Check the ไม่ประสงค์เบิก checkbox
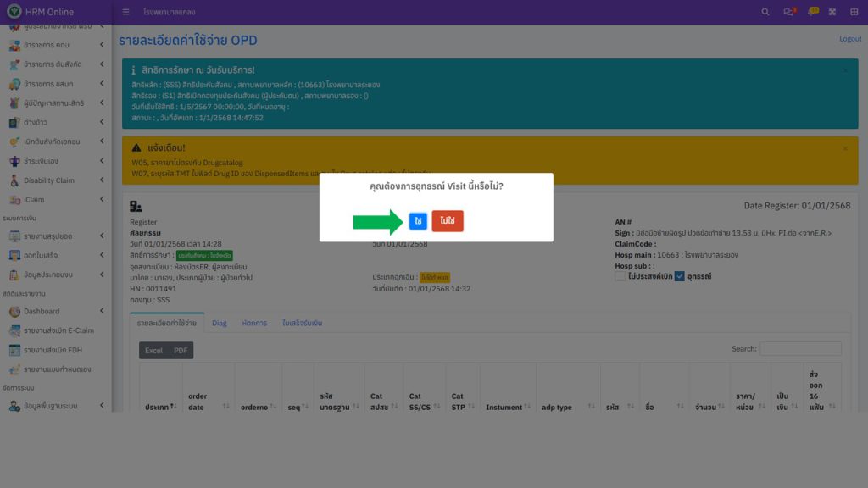The image size is (868, 488). [620, 276]
